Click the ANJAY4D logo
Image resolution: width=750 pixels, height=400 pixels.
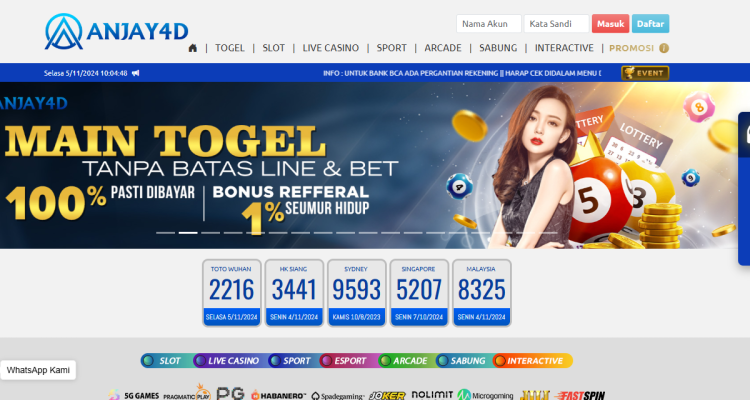click(116, 32)
